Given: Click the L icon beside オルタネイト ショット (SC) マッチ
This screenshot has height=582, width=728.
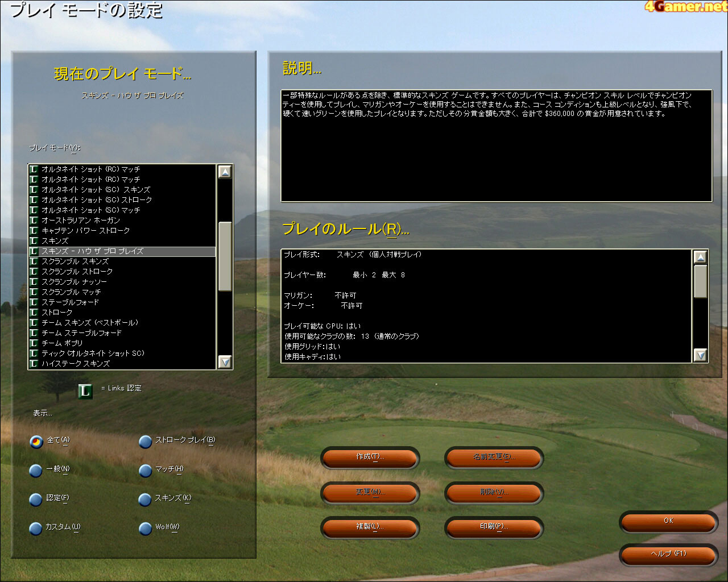Looking at the screenshot, I should (34, 210).
